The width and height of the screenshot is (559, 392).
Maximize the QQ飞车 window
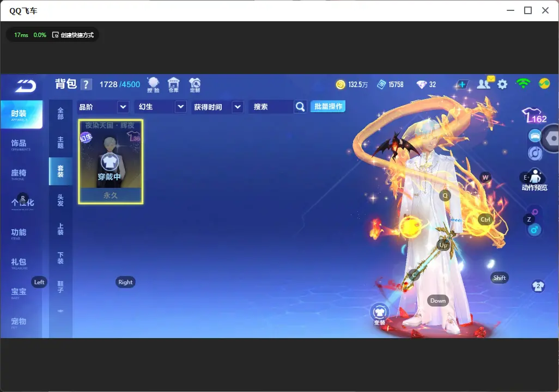528,10
